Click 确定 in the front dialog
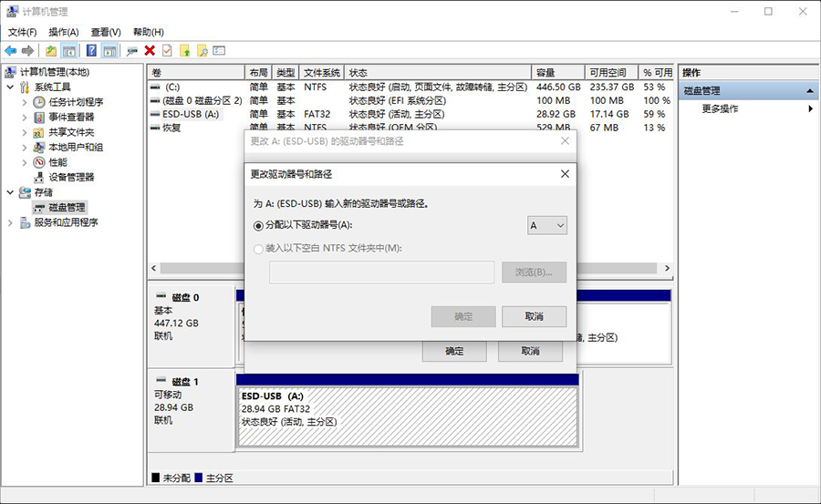Viewport: 821px width, 504px height. (463, 316)
